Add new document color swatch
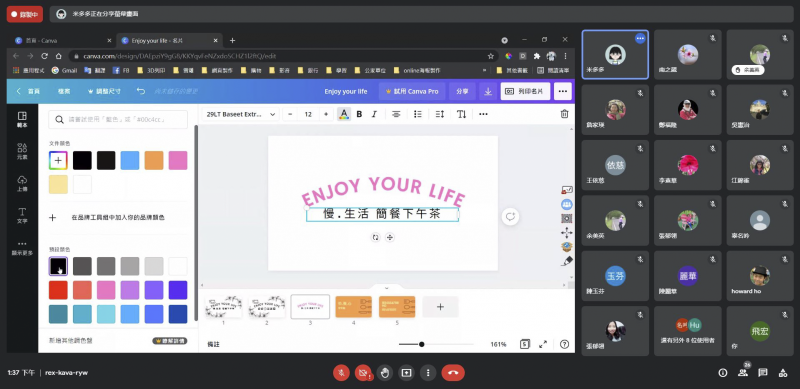The image size is (800, 389). tap(58, 160)
